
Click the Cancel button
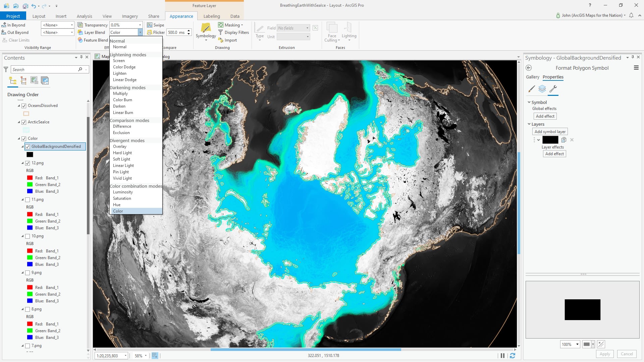point(627,354)
